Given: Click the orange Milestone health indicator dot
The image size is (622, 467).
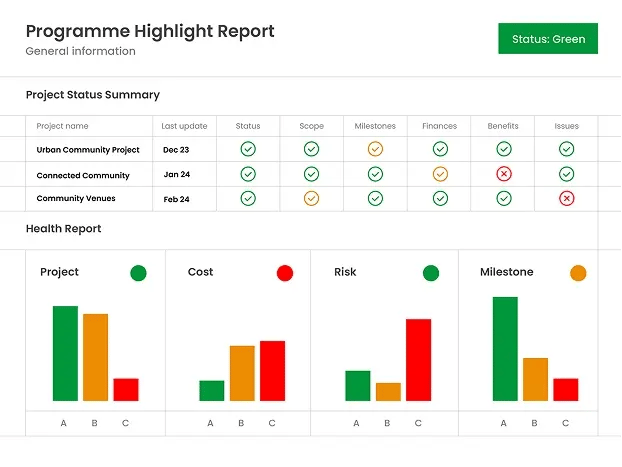Looking at the screenshot, I should click(578, 273).
